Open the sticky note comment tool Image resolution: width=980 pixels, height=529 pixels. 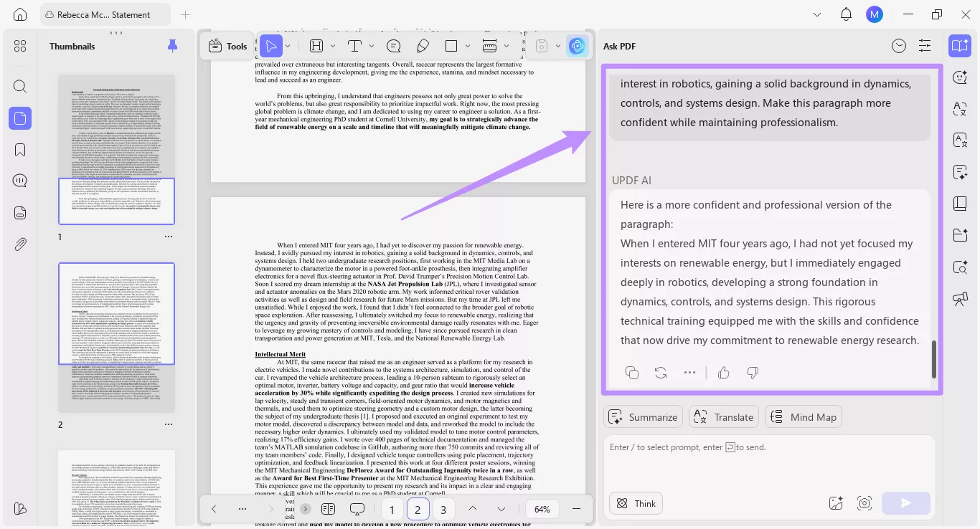click(x=393, y=45)
